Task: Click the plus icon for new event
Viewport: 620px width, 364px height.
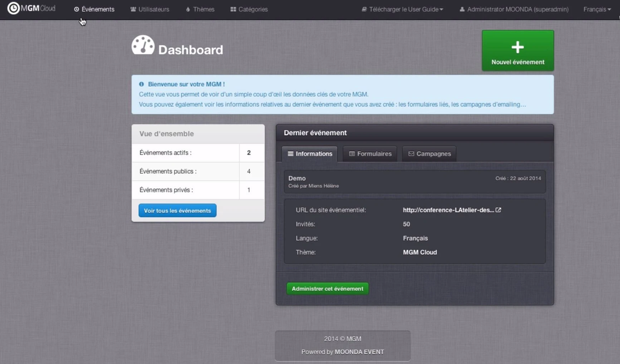Action: pos(518,47)
